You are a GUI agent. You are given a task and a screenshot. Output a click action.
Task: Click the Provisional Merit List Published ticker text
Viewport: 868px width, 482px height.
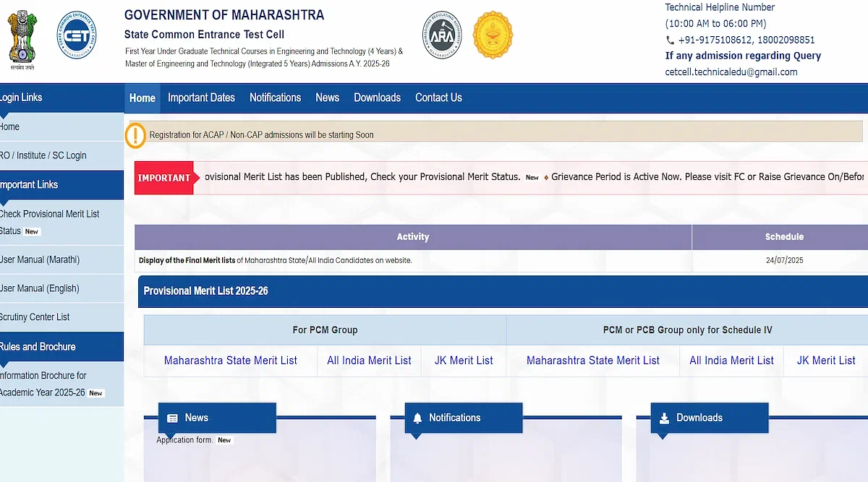362,177
